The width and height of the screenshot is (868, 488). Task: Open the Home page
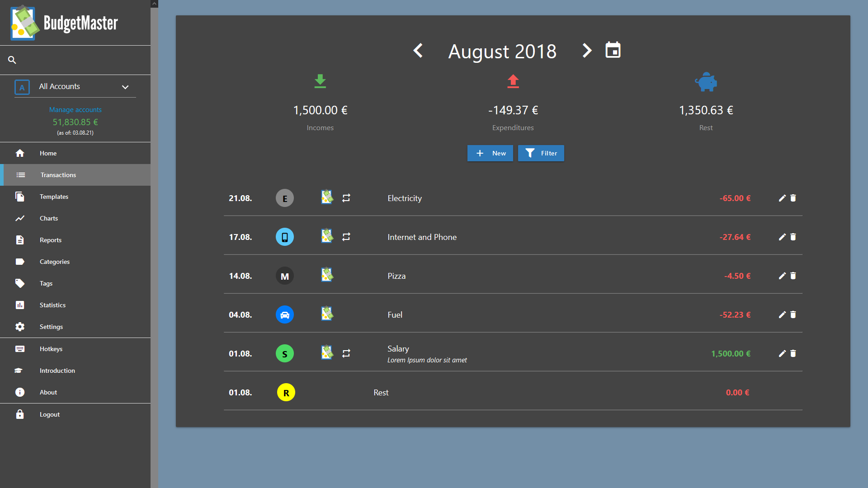(x=75, y=154)
